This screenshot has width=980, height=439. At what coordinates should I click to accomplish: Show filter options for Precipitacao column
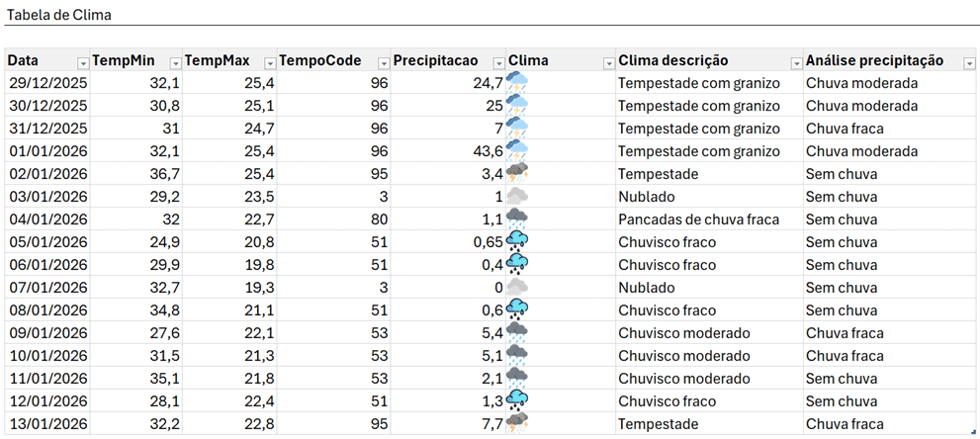(x=495, y=61)
